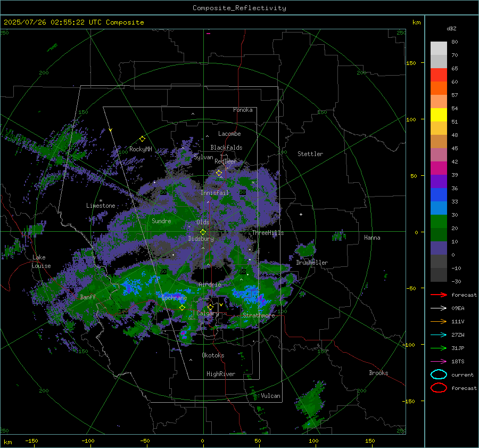Click the Brooks city label
Viewport: 479px width, 448px height.
[378, 373]
